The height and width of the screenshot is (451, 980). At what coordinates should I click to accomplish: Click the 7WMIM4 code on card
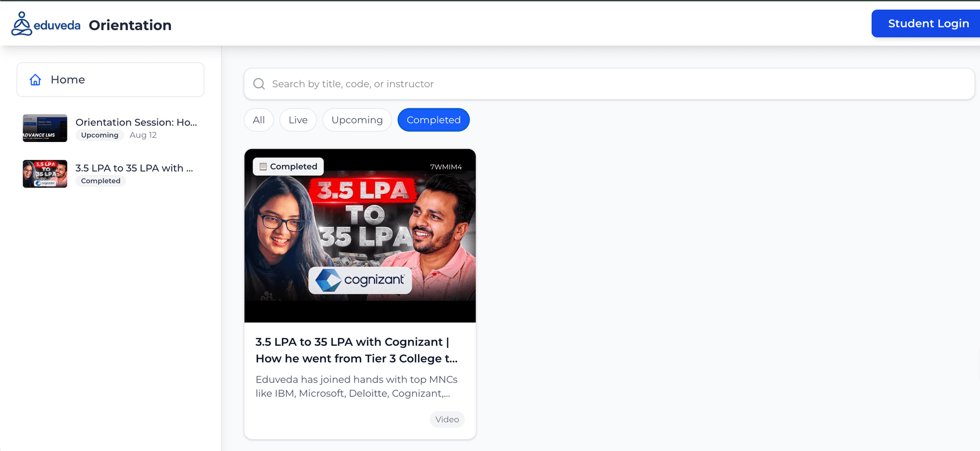pyautogui.click(x=446, y=167)
